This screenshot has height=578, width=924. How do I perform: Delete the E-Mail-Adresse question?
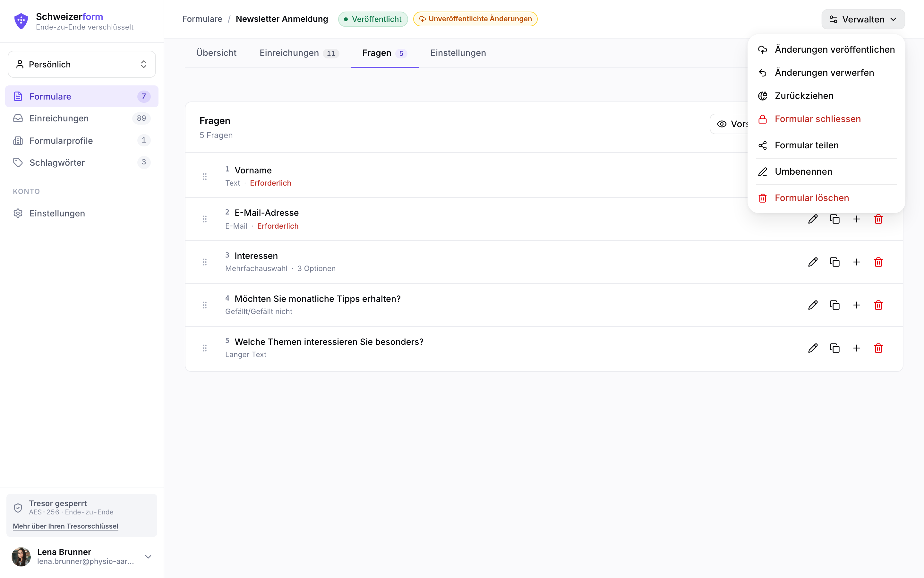click(878, 219)
